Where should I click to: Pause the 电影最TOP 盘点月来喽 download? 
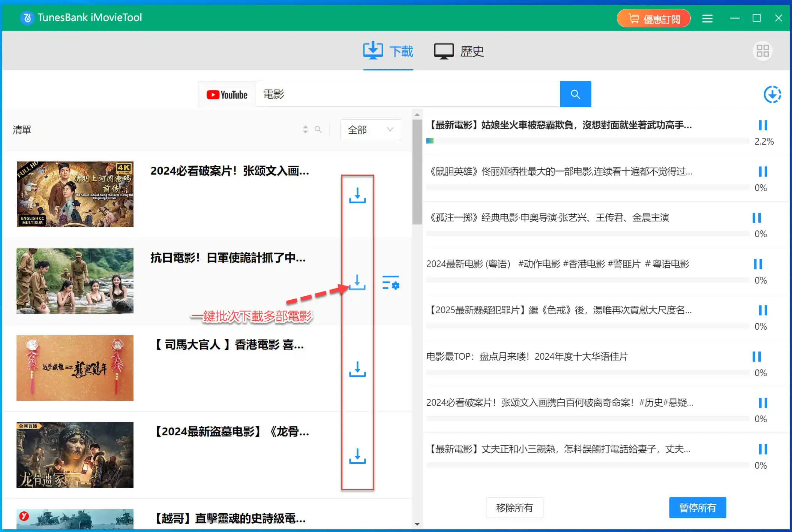click(757, 357)
